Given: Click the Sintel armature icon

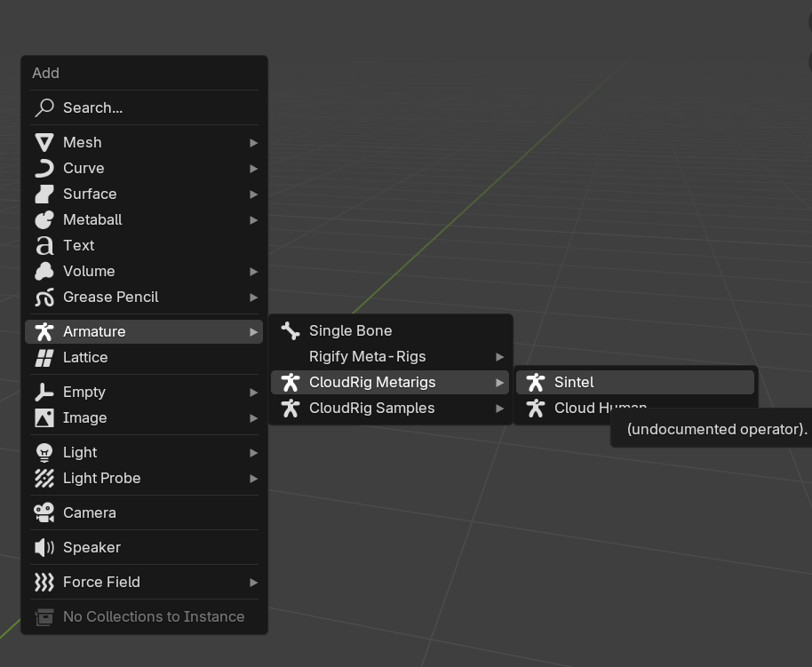Looking at the screenshot, I should pos(536,383).
